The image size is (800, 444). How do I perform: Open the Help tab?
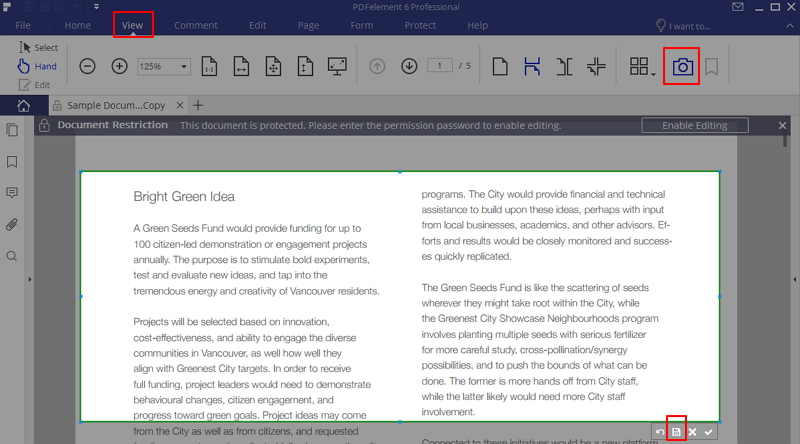(x=478, y=26)
